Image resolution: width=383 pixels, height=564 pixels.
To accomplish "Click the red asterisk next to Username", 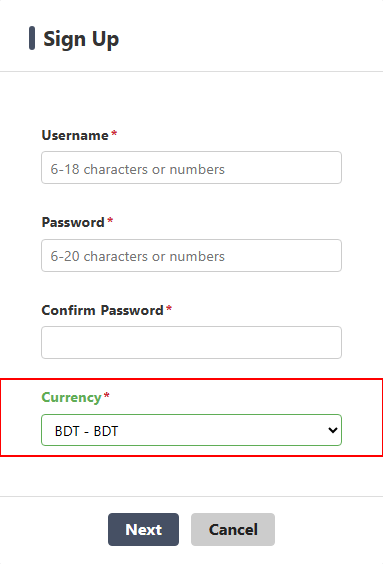I will [114, 134].
